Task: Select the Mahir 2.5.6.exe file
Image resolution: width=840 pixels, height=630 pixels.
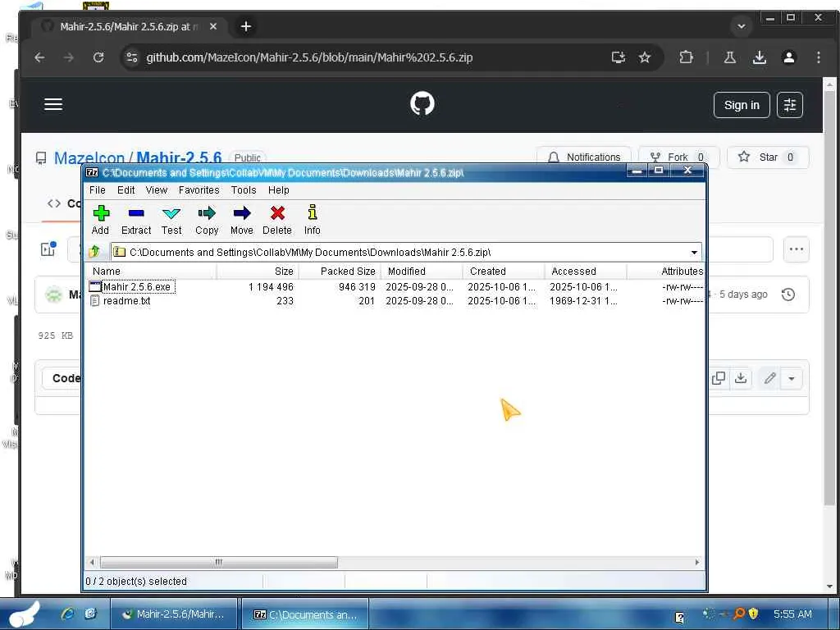Action: (x=137, y=287)
